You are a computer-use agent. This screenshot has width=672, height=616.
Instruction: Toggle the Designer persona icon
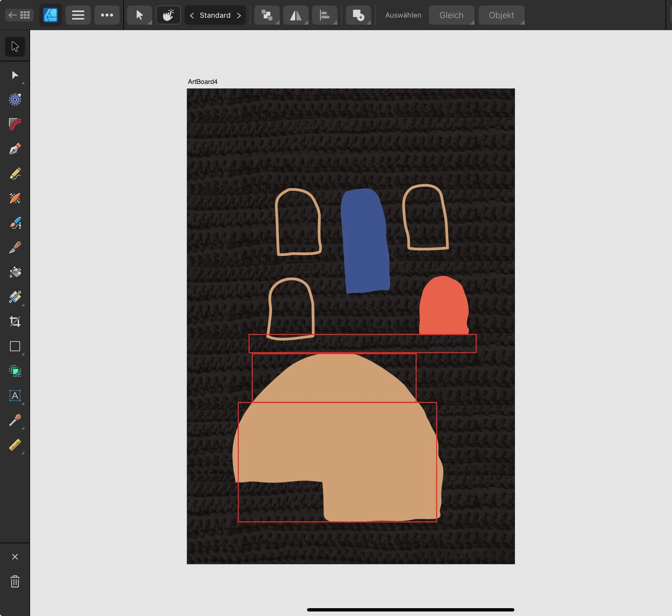click(x=50, y=15)
